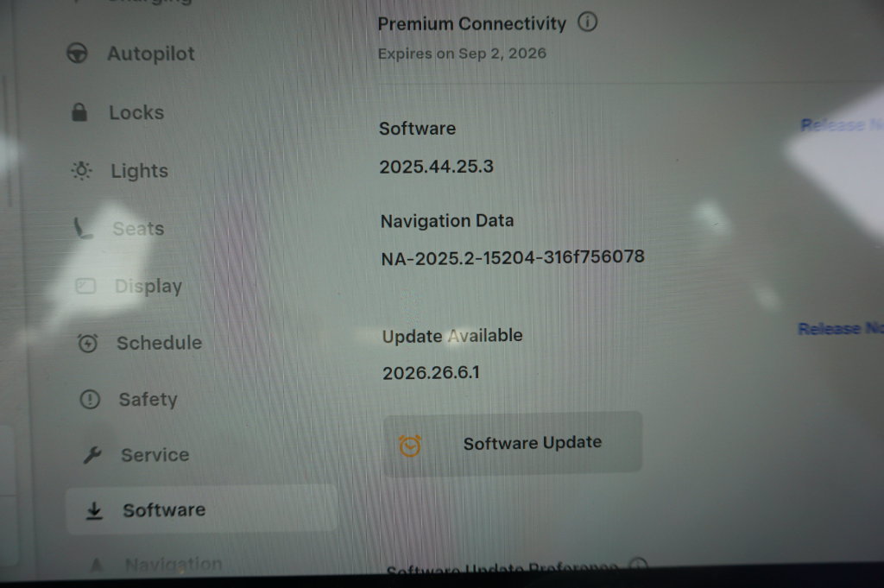Screen dimensions: 884x588
Task: Open the Locks settings menu
Action: (136, 113)
